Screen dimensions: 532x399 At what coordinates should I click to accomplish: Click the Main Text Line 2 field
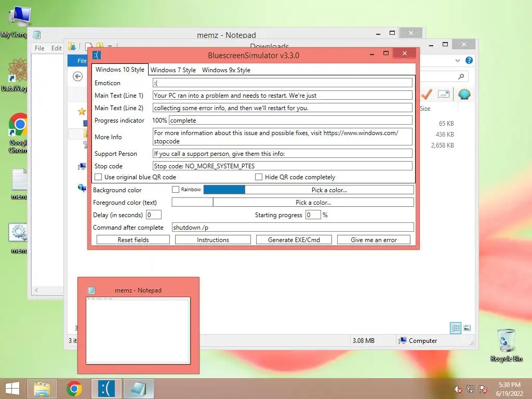click(282, 108)
